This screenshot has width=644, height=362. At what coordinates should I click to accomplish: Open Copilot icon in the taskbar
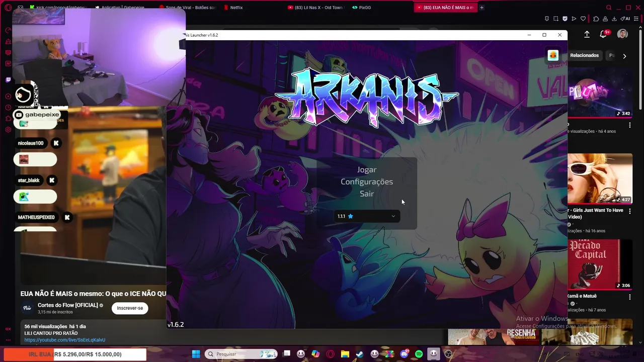[x=315, y=354]
